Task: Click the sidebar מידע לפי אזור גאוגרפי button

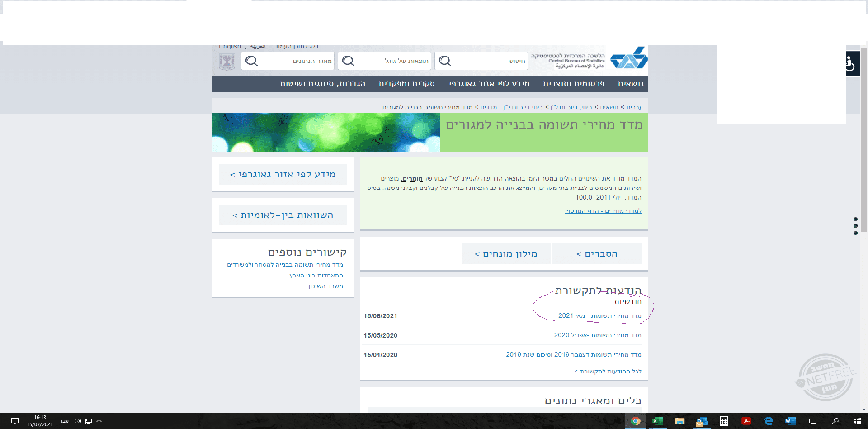Action: tap(283, 174)
